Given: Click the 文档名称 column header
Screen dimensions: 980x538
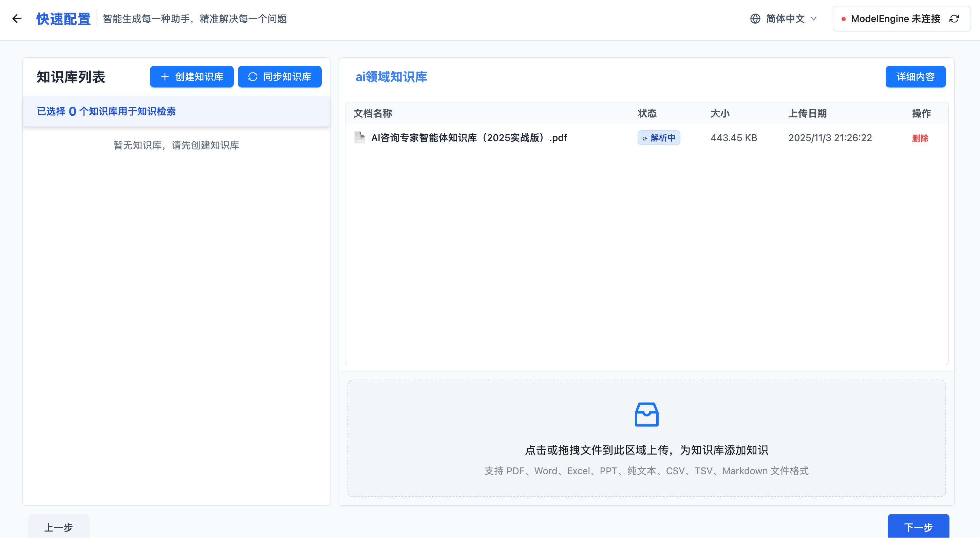Looking at the screenshot, I should [373, 113].
